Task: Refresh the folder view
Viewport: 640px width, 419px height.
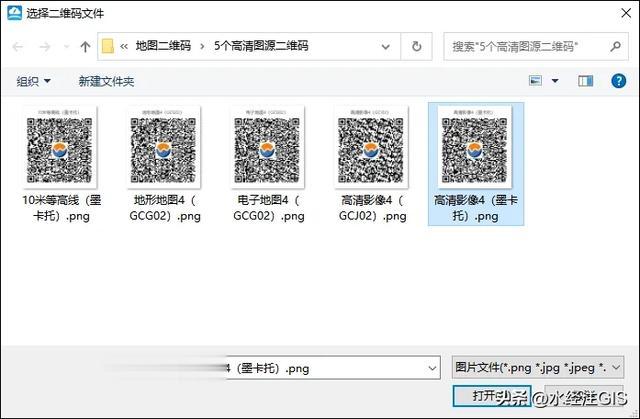Action: 416,47
